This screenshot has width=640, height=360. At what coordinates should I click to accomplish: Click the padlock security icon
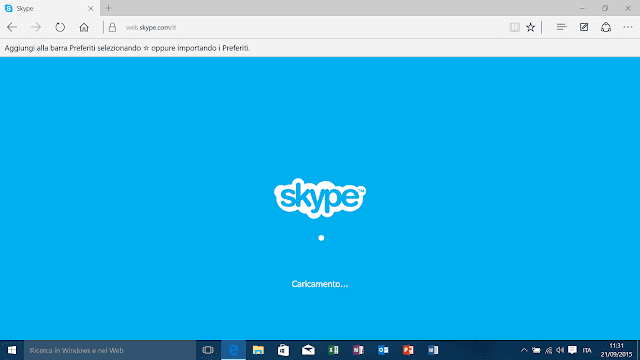pyautogui.click(x=112, y=27)
